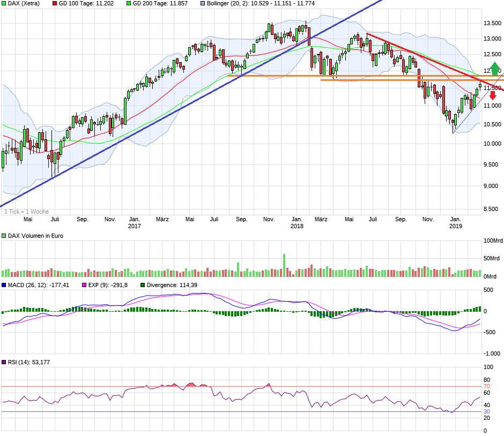Click the 9.000 price axis label

tap(491, 186)
